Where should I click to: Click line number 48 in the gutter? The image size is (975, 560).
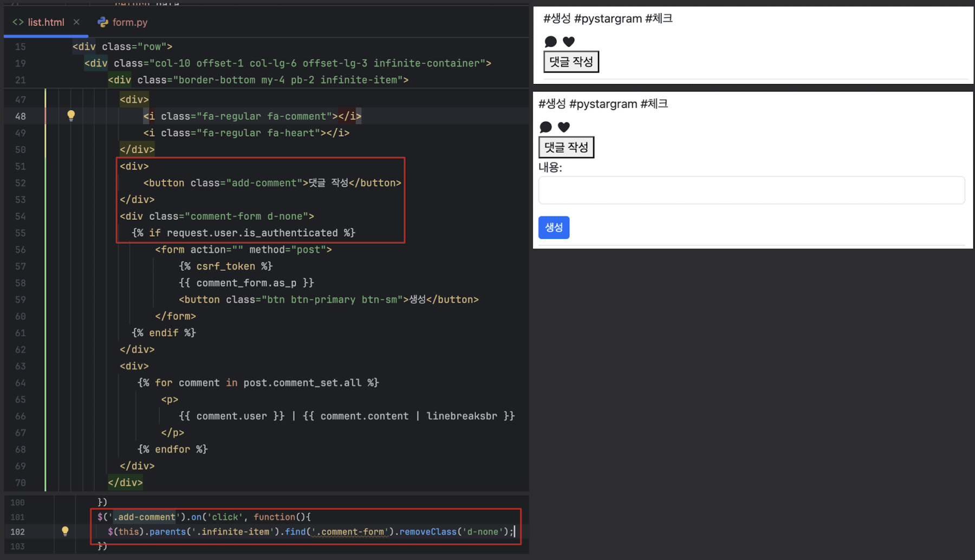coord(21,116)
